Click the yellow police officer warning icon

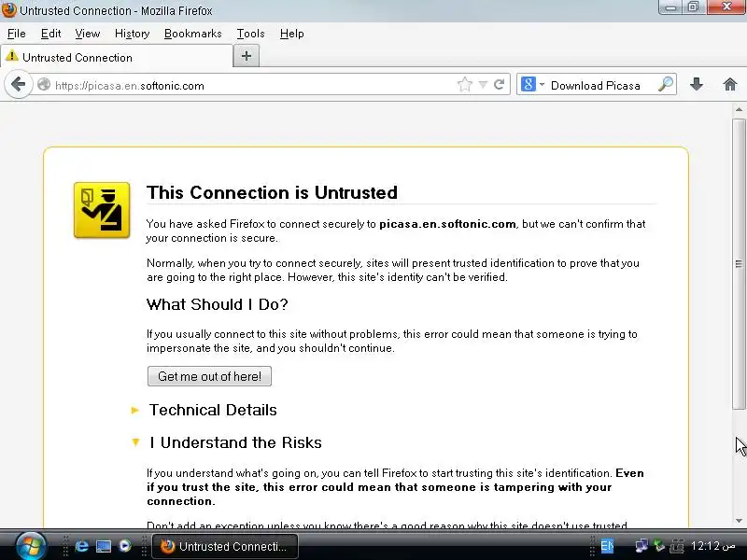pos(102,210)
